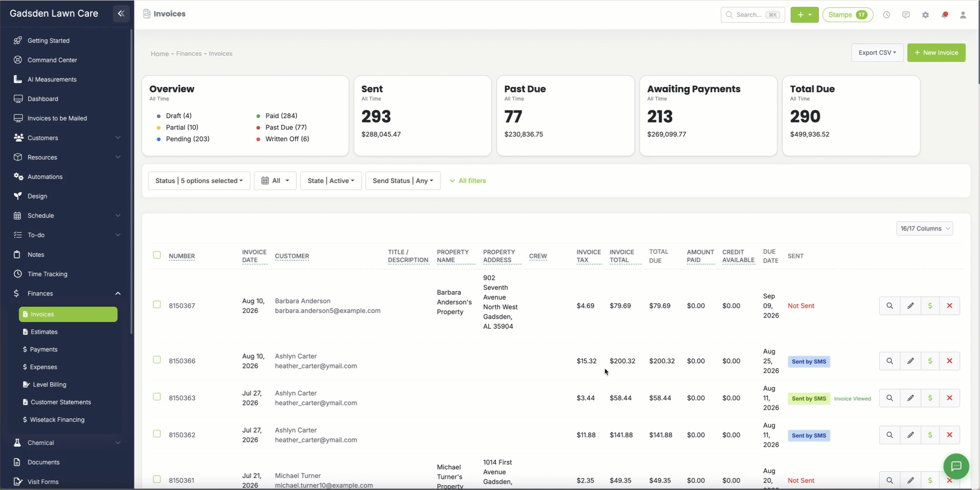Record payment on invoice 8150363 dollar icon
Image resolution: width=980 pixels, height=490 pixels.
pyautogui.click(x=930, y=398)
